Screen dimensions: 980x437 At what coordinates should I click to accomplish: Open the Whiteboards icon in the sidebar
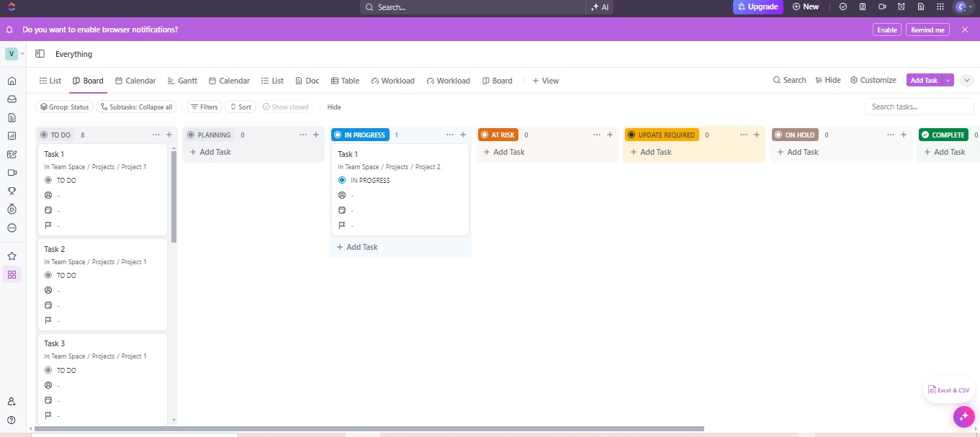tap(12, 154)
